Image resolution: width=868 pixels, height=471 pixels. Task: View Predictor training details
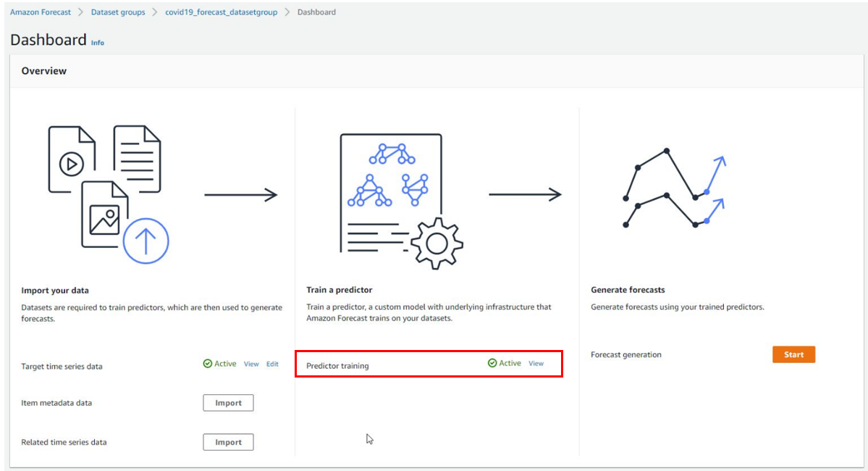coord(536,364)
